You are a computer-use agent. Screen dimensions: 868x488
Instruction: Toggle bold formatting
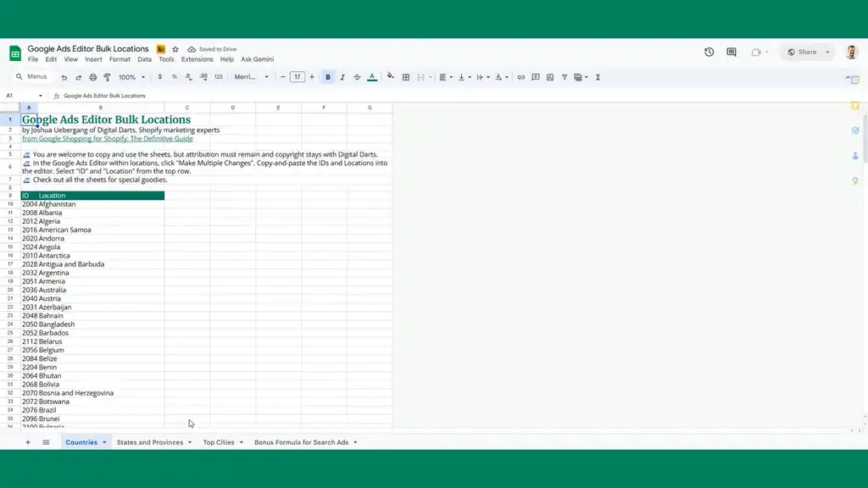coord(328,77)
